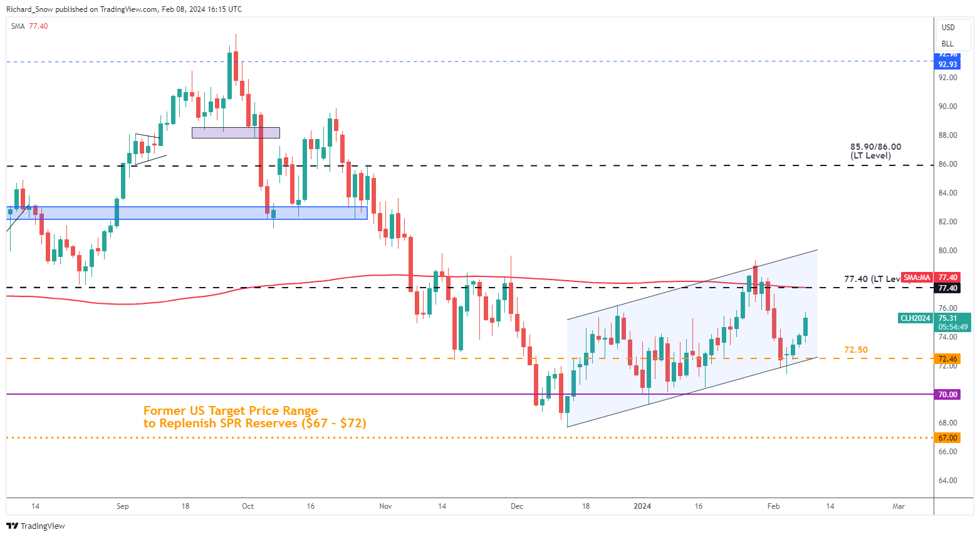Click the orange 72.50 annotation
Viewport: 980px width, 537px height.
click(x=856, y=350)
